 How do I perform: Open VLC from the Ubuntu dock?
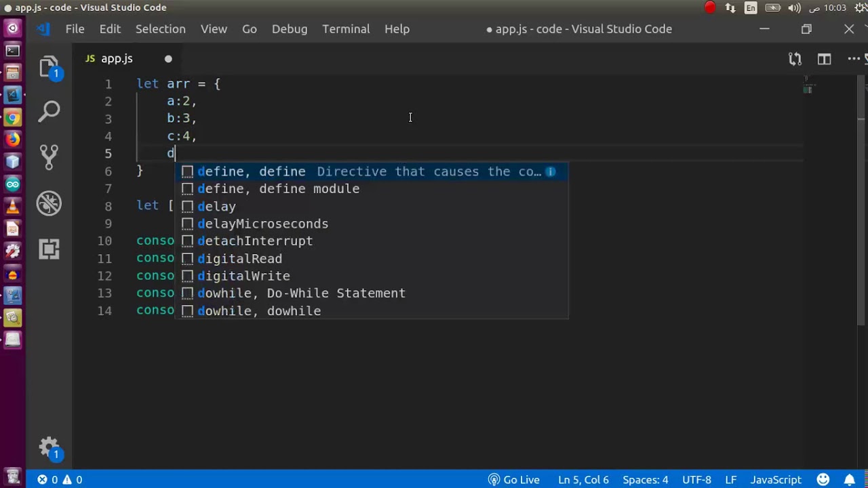pos(12,206)
